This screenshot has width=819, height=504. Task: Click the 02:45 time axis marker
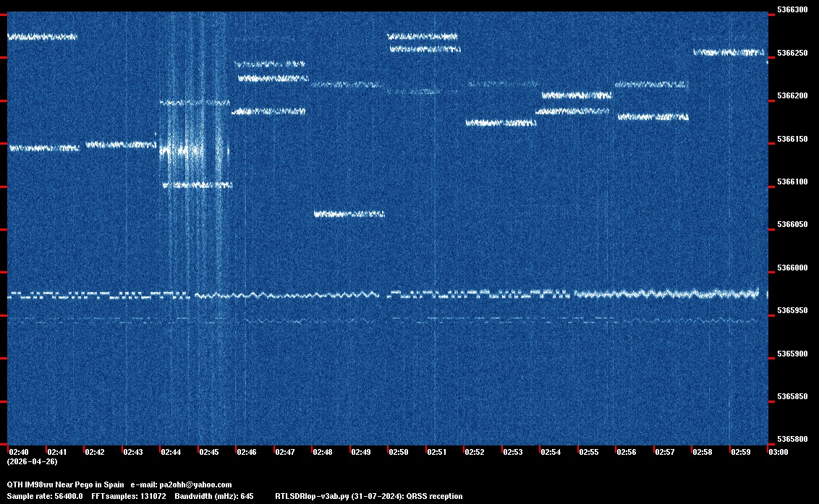pyautogui.click(x=209, y=452)
